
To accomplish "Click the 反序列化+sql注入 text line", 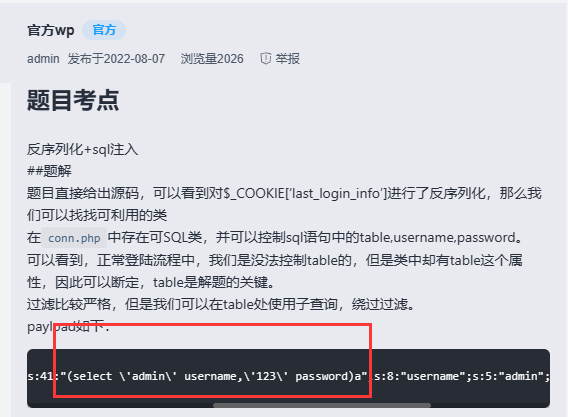I will pyautogui.click(x=82, y=149).
